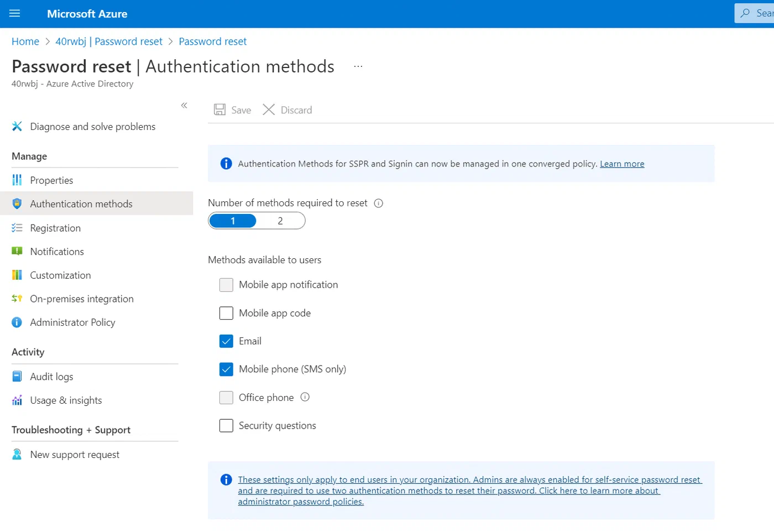Click the Audit logs notebook icon
This screenshot has height=532, width=774.
[17, 376]
